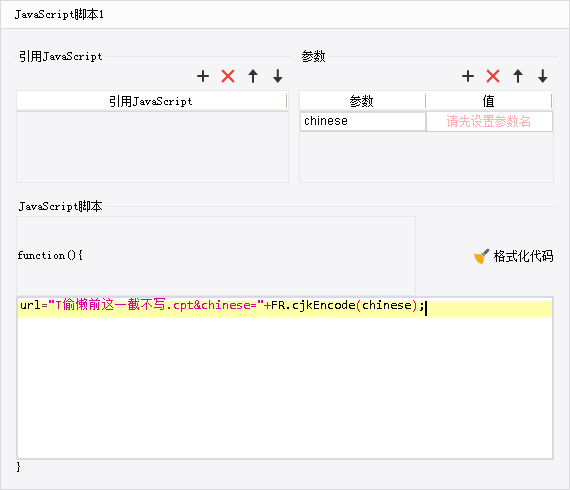Select the JavaScript脚本1 title tab
Screen dimensions: 570x490
59,14
